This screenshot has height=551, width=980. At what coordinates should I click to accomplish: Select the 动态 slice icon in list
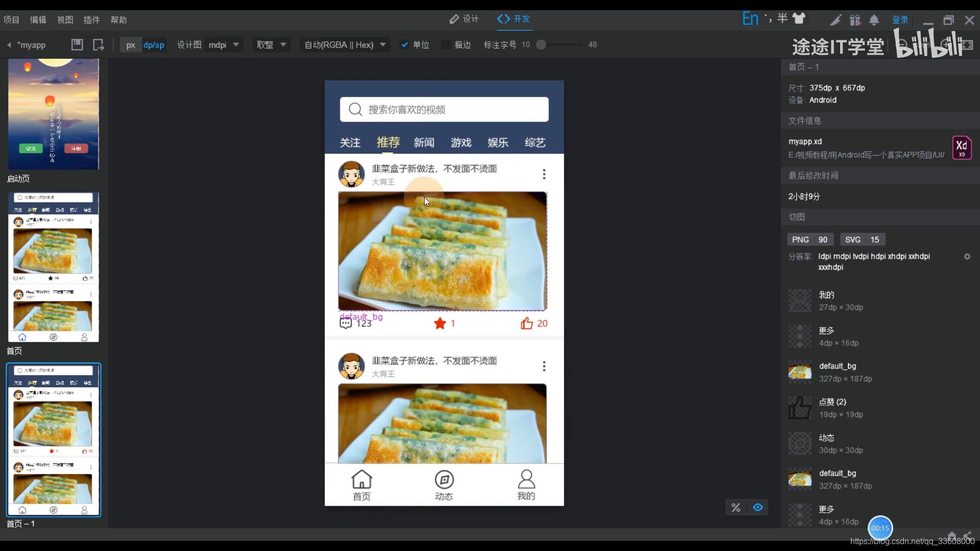tap(800, 443)
